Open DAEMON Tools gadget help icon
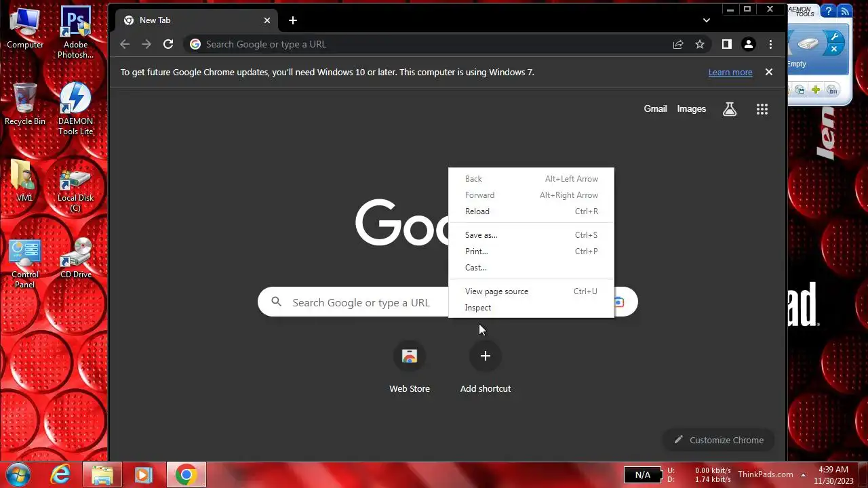868x488 pixels. click(x=829, y=11)
